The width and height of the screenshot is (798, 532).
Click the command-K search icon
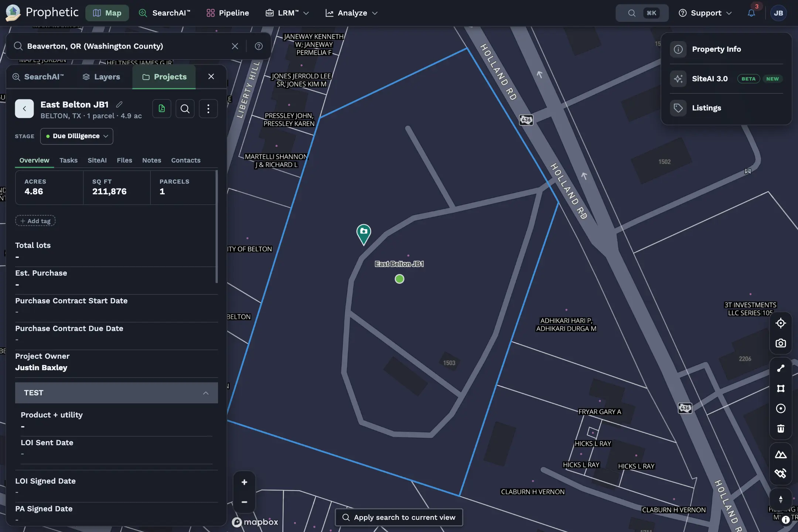click(x=642, y=13)
